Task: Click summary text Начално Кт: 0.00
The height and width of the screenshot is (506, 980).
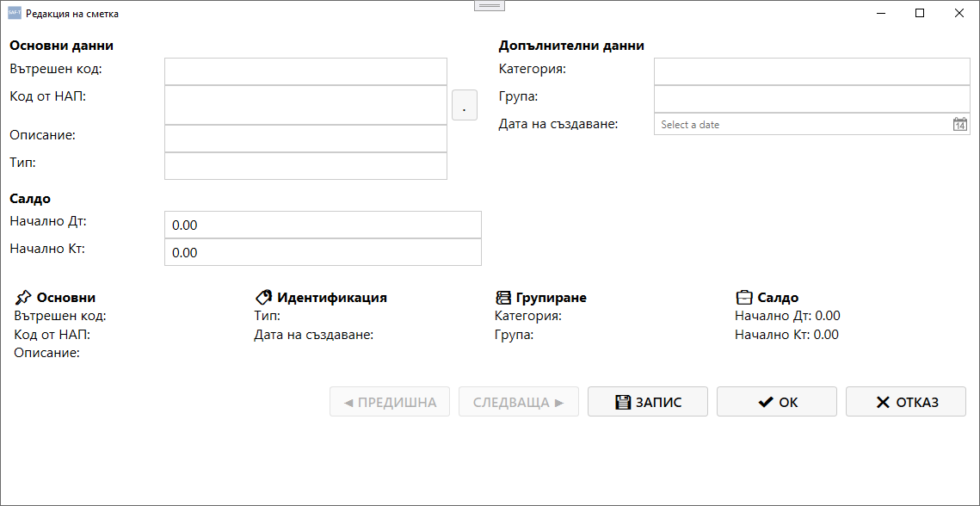Action: (x=787, y=335)
